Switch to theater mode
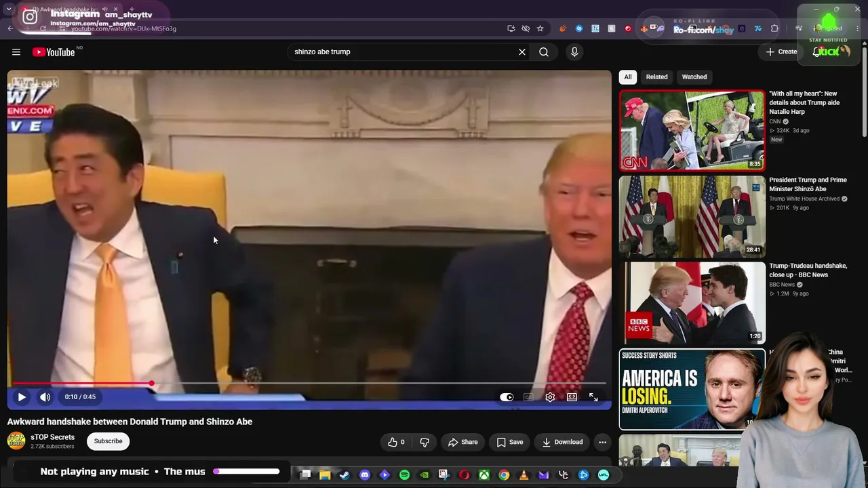The width and height of the screenshot is (868, 488). [572, 397]
